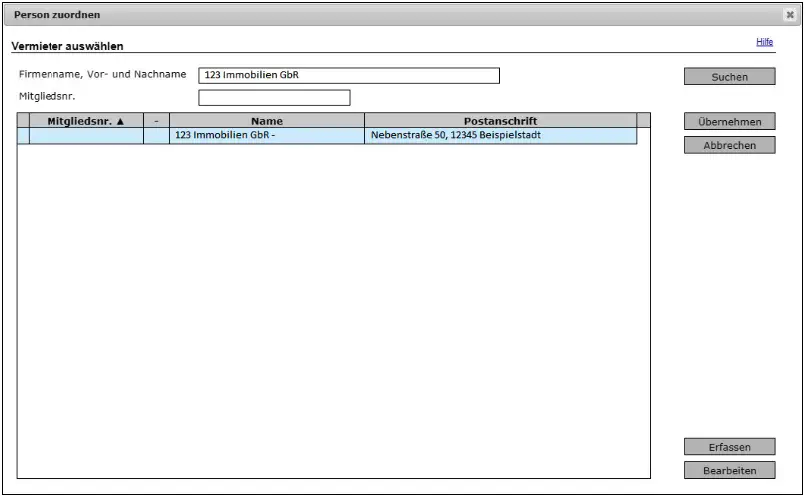Viewport: 806px width, 499px height.
Task: Click the Person zuordnen title bar
Action: click(400, 15)
